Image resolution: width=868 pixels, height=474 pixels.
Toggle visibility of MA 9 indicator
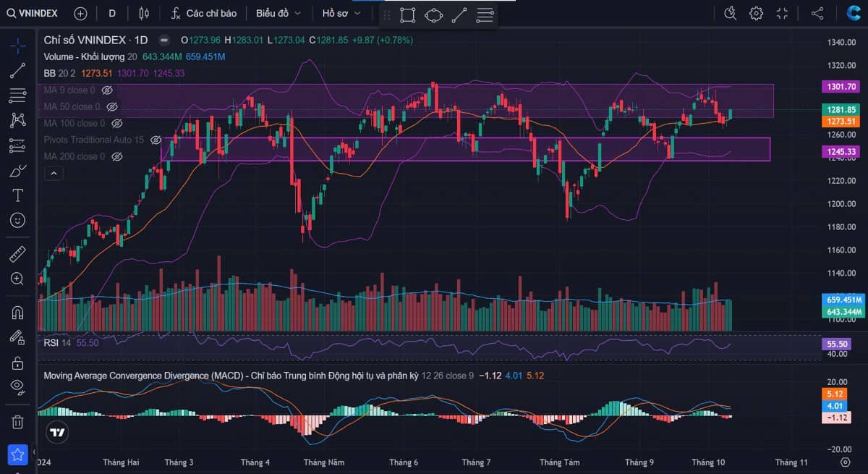point(106,90)
